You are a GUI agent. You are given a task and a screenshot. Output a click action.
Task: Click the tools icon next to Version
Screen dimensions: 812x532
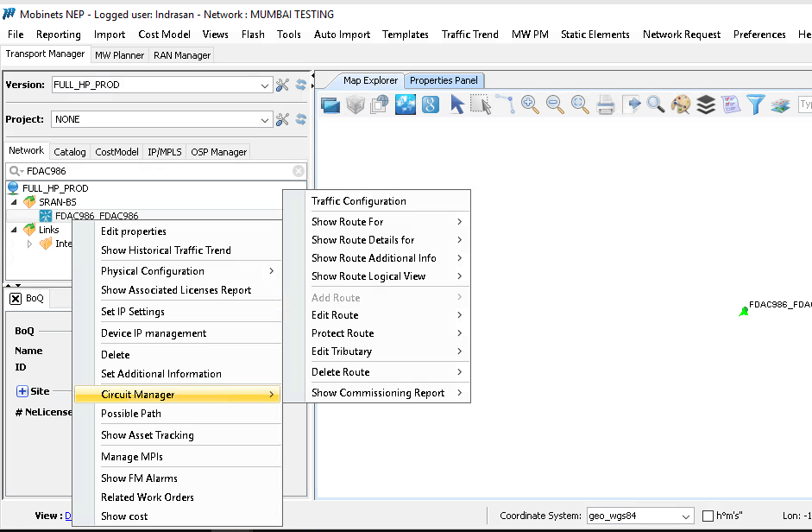pos(282,85)
